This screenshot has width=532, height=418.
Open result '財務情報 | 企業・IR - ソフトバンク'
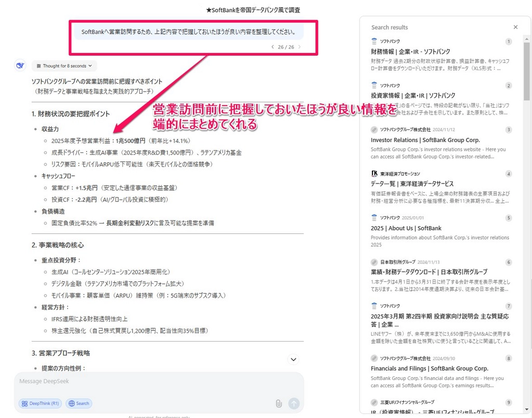410,51
